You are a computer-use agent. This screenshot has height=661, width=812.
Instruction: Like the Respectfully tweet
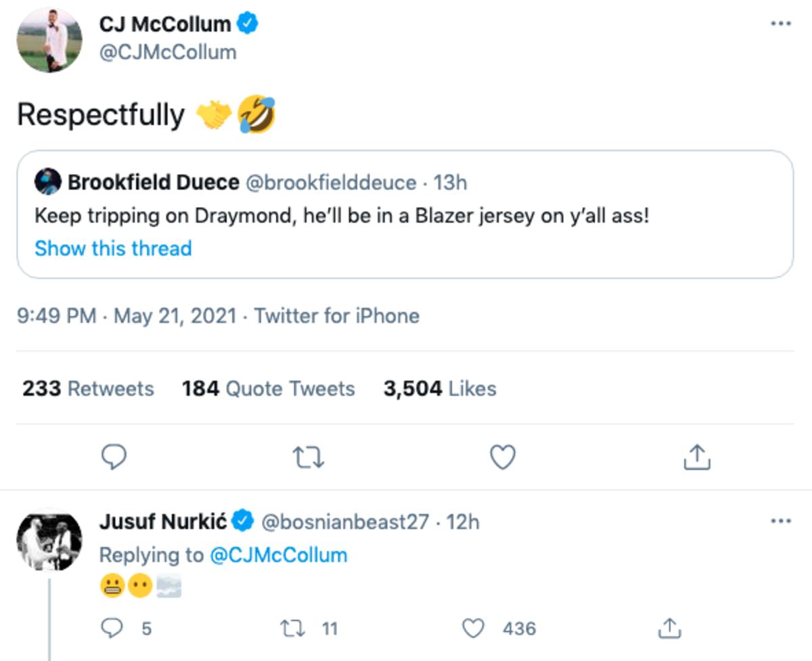point(502,458)
